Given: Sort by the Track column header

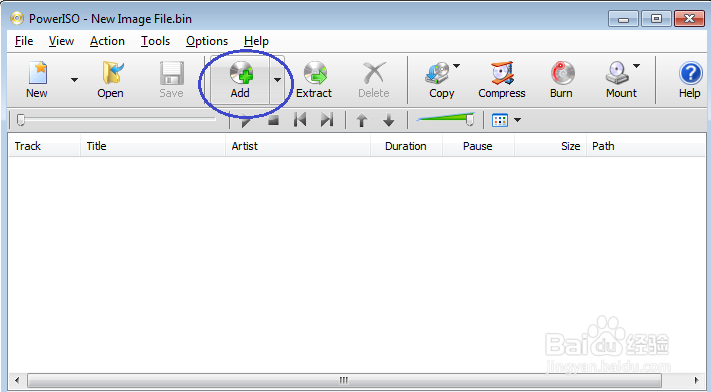Looking at the screenshot, I should click(44, 146).
